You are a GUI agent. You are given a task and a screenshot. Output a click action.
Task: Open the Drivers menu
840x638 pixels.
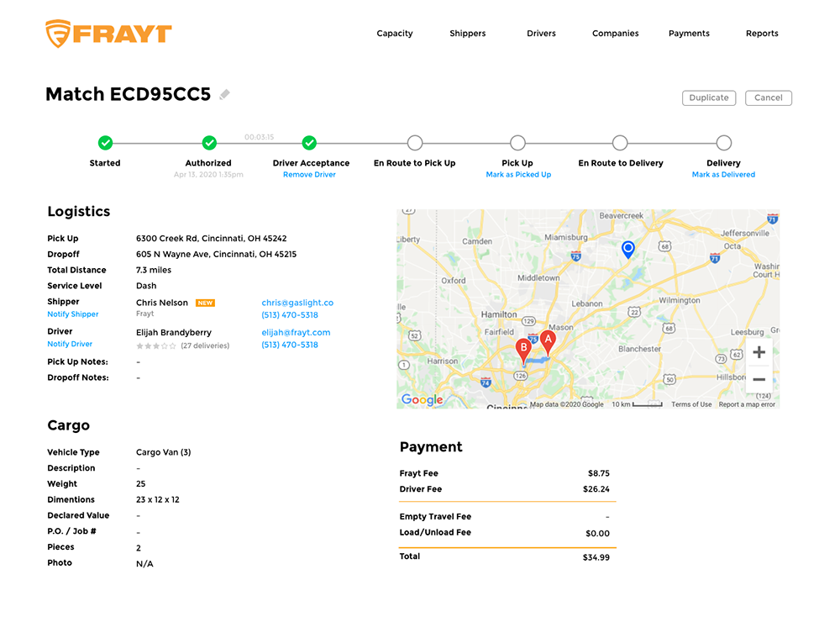point(541,34)
